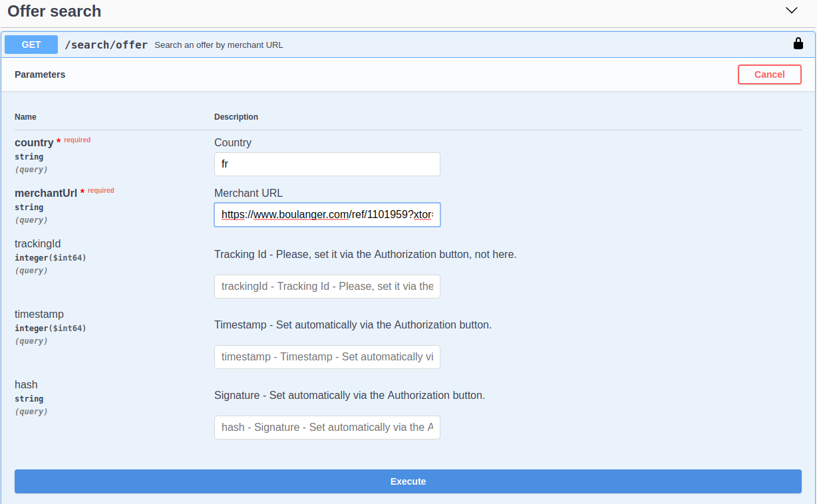817x504 pixels.
Task: Click the hash signature input field
Action: tap(327, 428)
